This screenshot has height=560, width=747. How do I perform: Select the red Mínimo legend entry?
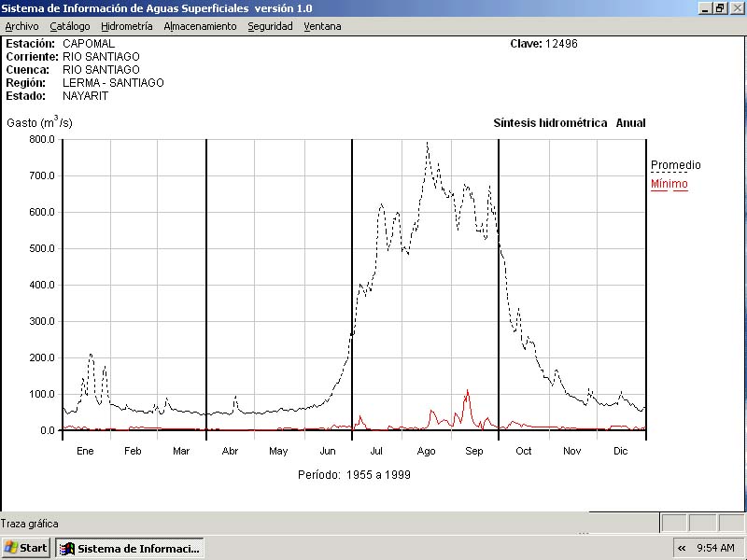point(669,184)
